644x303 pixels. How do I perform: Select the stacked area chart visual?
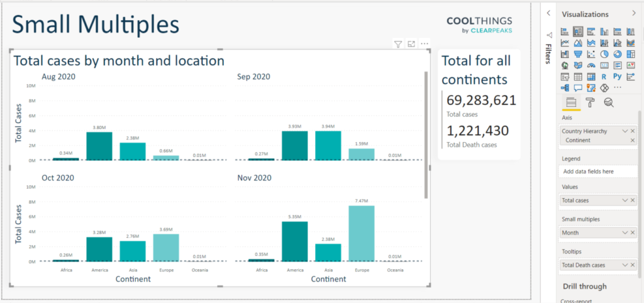click(591, 43)
